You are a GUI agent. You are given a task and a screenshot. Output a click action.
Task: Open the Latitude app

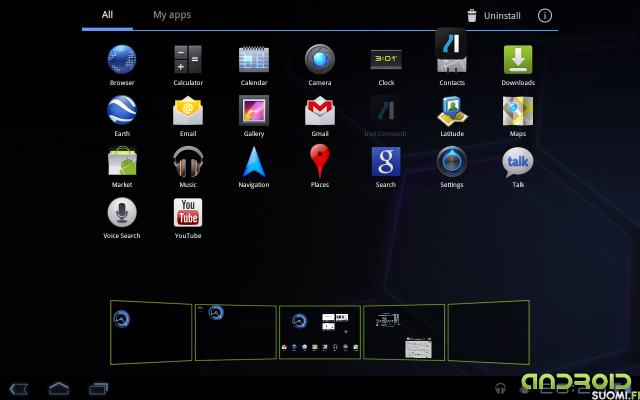(452, 110)
